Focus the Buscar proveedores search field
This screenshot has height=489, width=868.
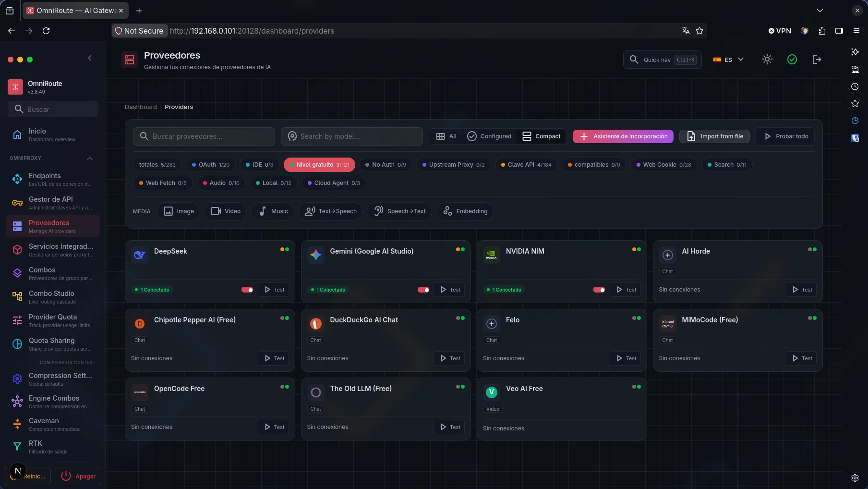pyautogui.click(x=204, y=136)
